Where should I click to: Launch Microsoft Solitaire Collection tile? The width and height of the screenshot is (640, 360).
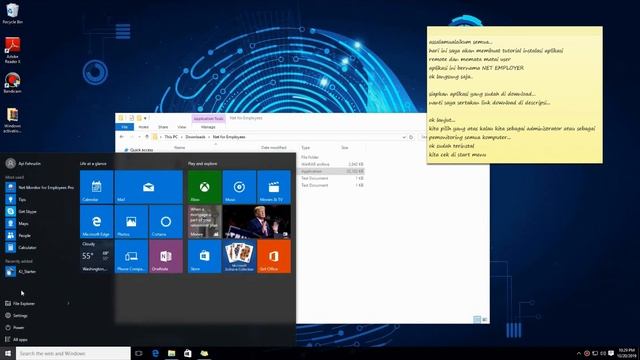coord(239,256)
